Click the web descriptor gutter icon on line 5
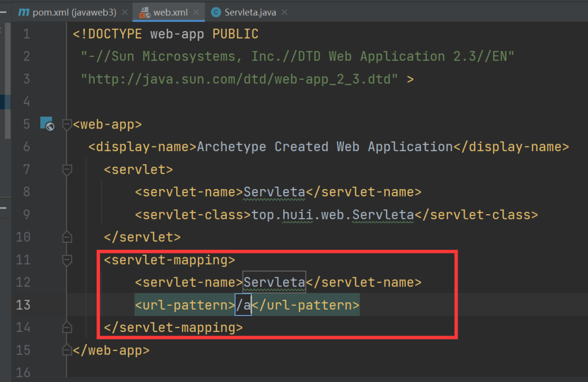The height and width of the screenshot is (382, 588). (47, 124)
